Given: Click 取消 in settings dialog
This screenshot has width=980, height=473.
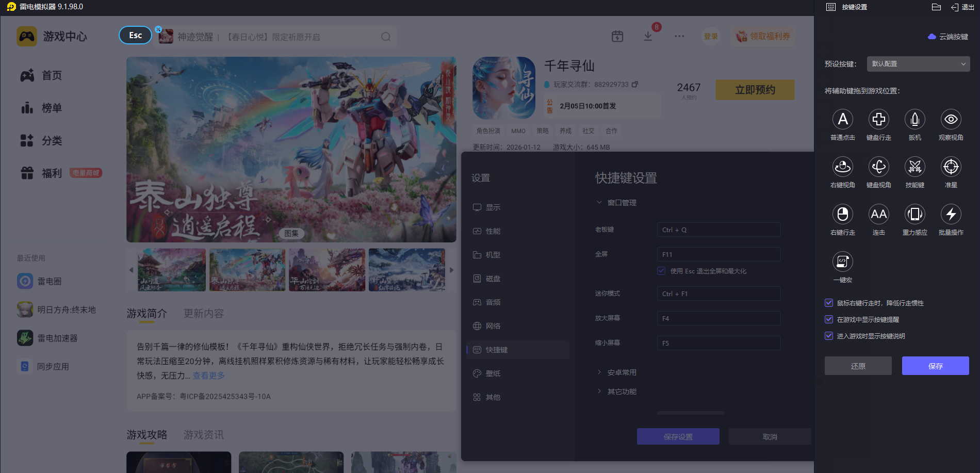Looking at the screenshot, I should (770, 436).
